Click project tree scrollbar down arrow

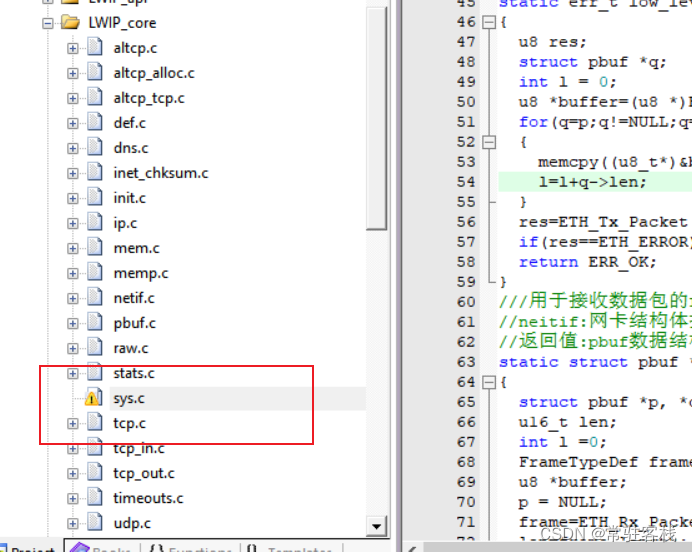coord(376,526)
